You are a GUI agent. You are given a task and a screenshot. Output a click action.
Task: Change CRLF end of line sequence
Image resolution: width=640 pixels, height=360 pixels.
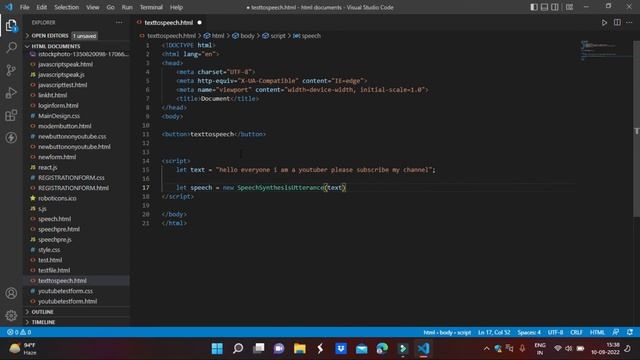[x=576, y=332]
